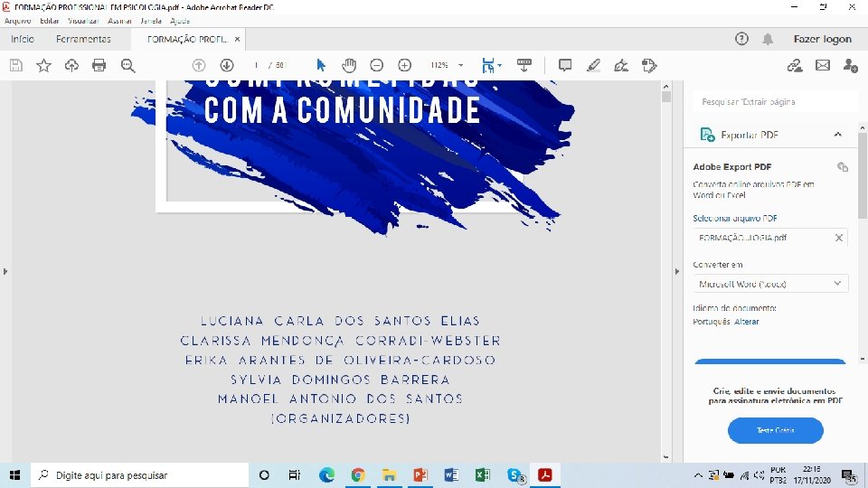Screen dimensions: 868x488
Task: Click Selecionar arquivo PDF link
Action: point(735,218)
